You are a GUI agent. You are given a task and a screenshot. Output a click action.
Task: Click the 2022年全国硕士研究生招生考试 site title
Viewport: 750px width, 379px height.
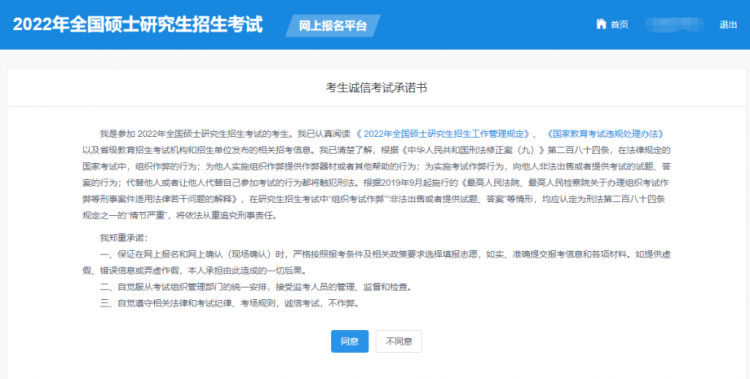(138, 24)
